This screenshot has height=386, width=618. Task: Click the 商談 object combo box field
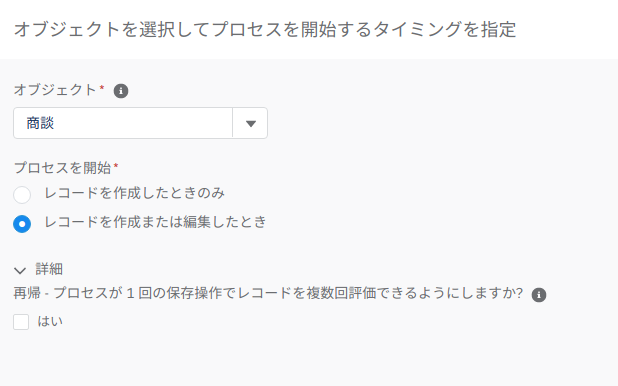pyautogui.click(x=140, y=123)
